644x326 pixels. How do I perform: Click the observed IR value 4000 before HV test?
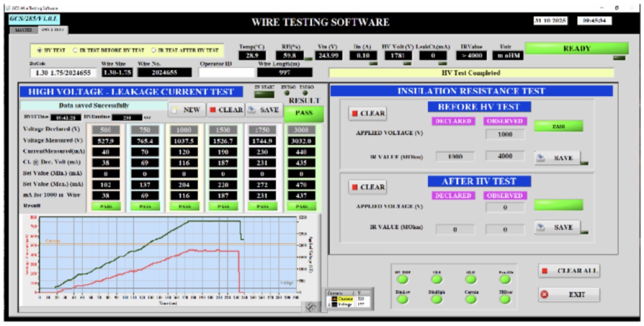pyautogui.click(x=505, y=156)
